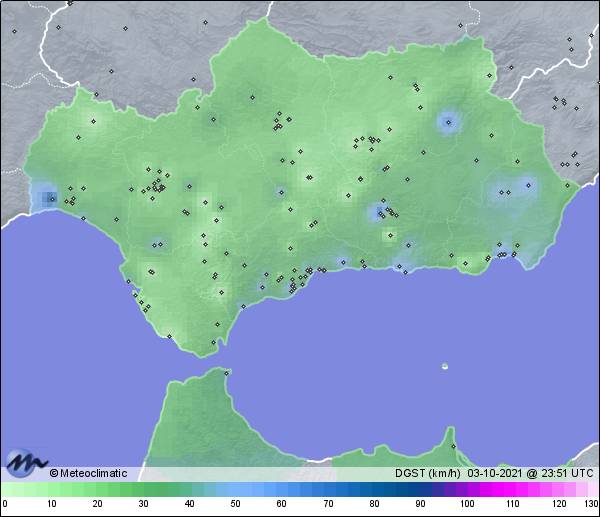600x517 pixels.
Task: Click the DGST (km/h) variable label
Action: [428, 473]
